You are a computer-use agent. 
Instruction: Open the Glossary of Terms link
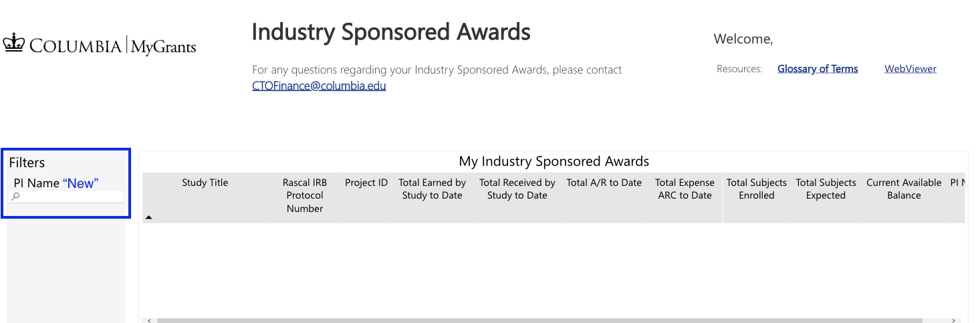click(817, 69)
